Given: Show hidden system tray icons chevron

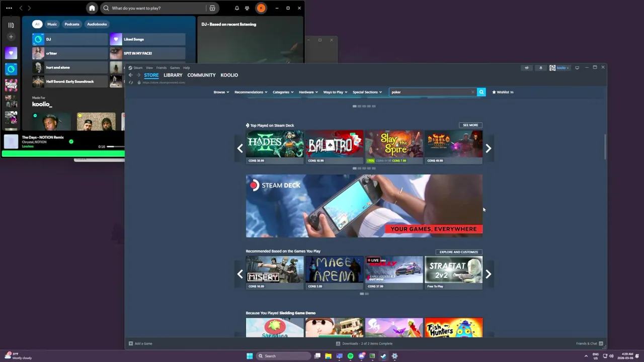Looking at the screenshot, I should tap(586, 356).
